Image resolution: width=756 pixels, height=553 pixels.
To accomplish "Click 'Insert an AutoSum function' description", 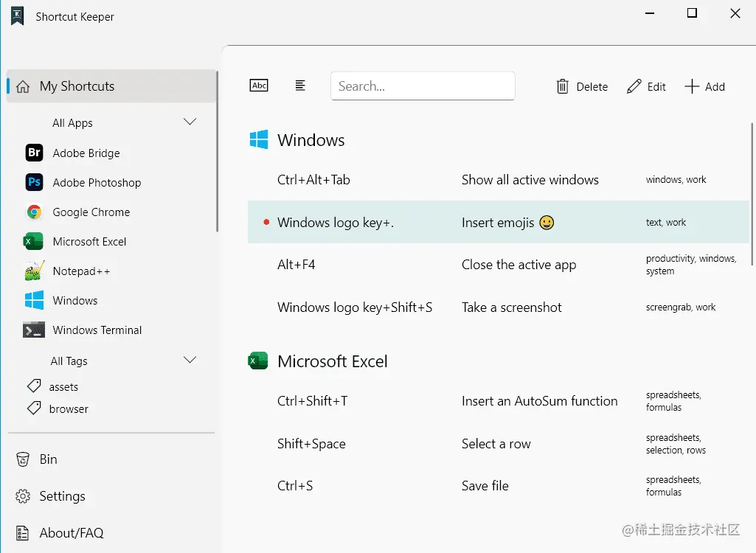I will pyautogui.click(x=539, y=400).
